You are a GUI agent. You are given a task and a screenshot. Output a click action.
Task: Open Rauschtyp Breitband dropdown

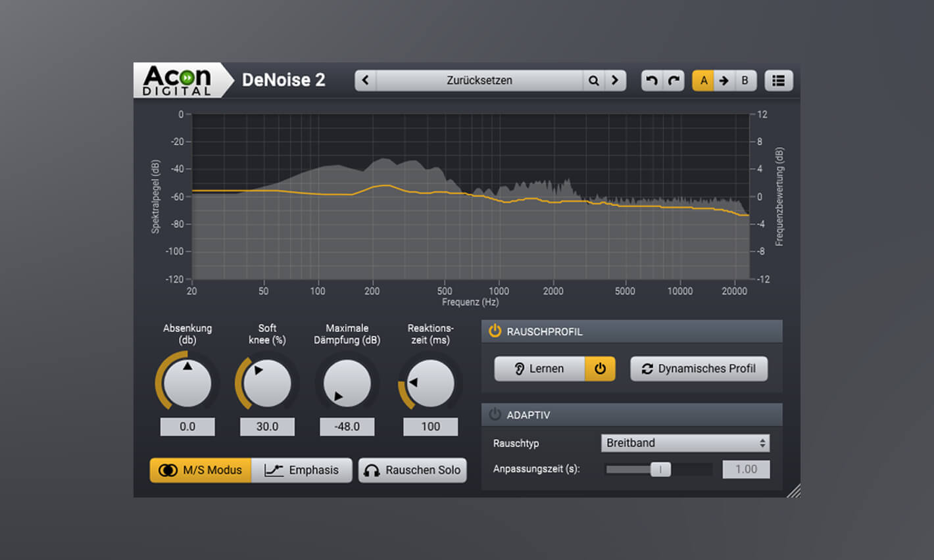(685, 443)
